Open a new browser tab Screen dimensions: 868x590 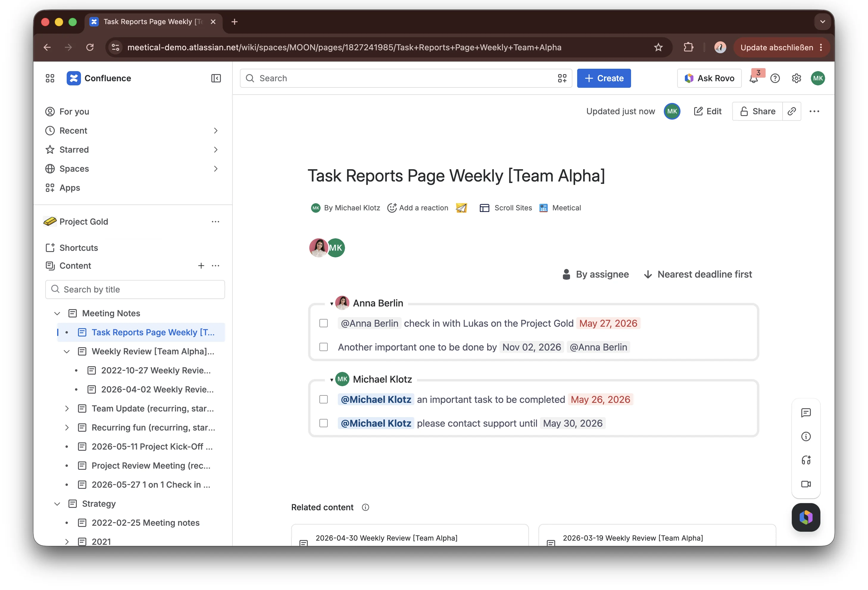pyautogui.click(x=235, y=22)
